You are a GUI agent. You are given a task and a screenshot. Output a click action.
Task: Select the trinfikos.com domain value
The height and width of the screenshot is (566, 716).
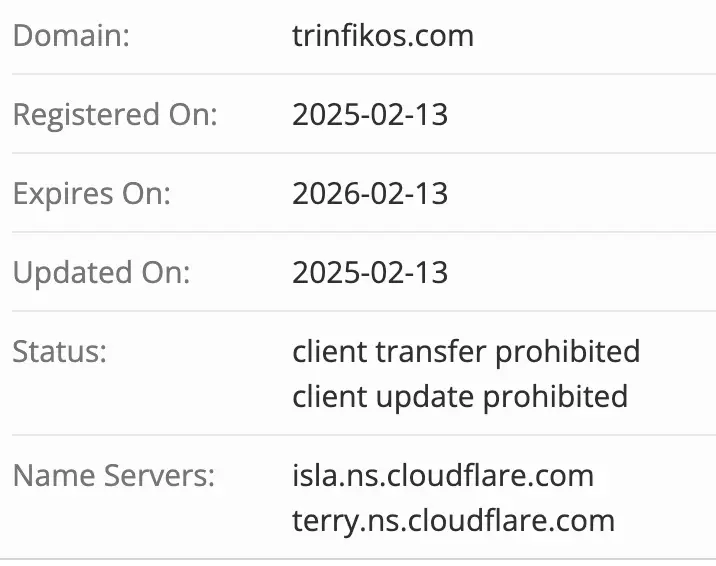[x=383, y=36]
